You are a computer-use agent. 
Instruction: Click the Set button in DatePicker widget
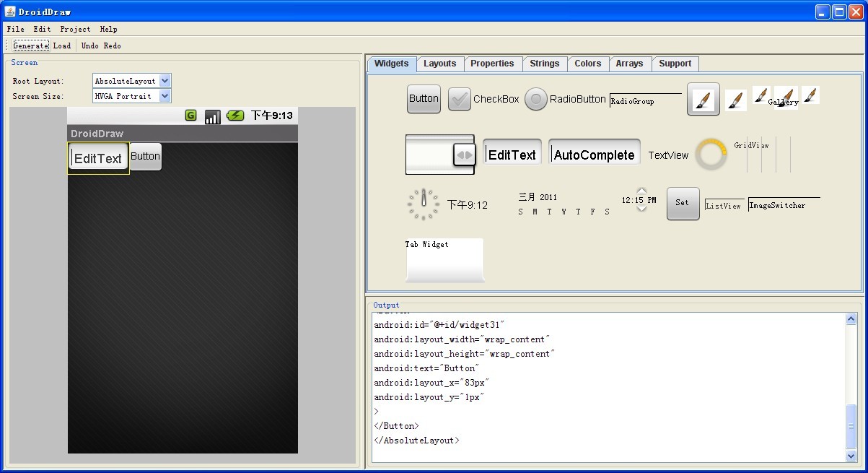pos(683,203)
